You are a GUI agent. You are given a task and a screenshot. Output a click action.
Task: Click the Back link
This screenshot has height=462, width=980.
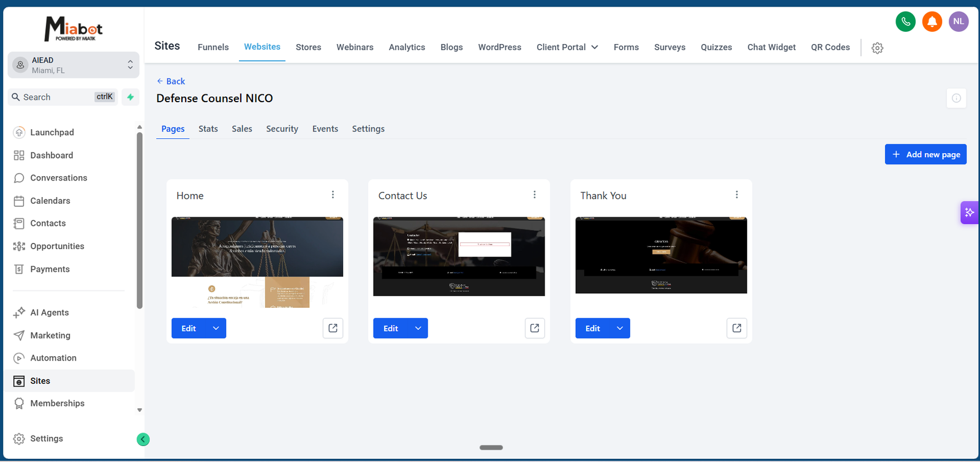point(170,81)
